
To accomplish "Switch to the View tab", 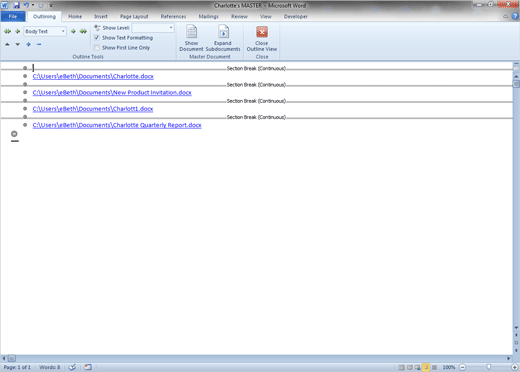I will [266, 16].
